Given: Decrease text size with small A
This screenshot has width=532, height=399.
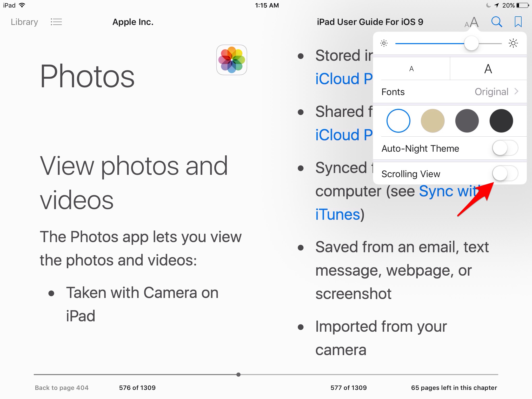Looking at the screenshot, I should tap(411, 69).
